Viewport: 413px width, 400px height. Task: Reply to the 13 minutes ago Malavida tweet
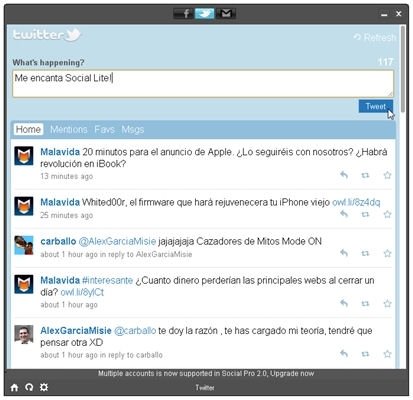point(344,175)
